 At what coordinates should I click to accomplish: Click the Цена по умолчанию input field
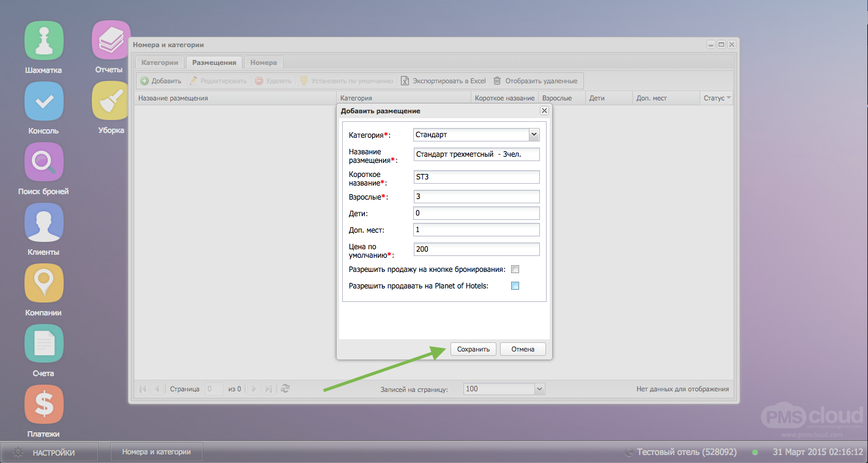[x=476, y=249]
